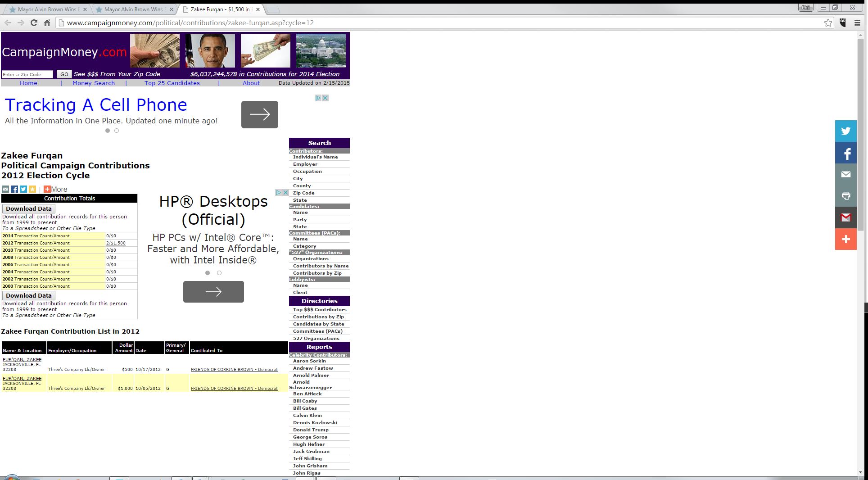The image size is (868, 480).
Task: Click the red Gmail sidebar share icon
Action: tap(845, 217)
